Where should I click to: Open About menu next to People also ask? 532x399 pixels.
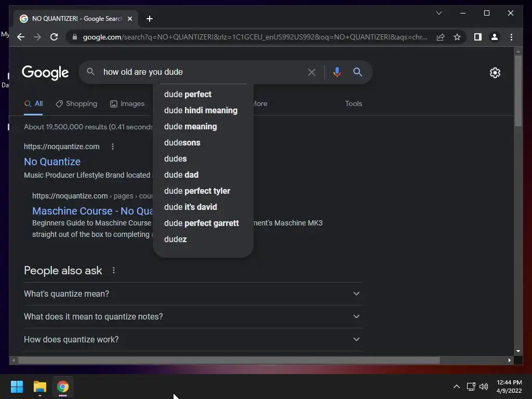pos(114,270)
